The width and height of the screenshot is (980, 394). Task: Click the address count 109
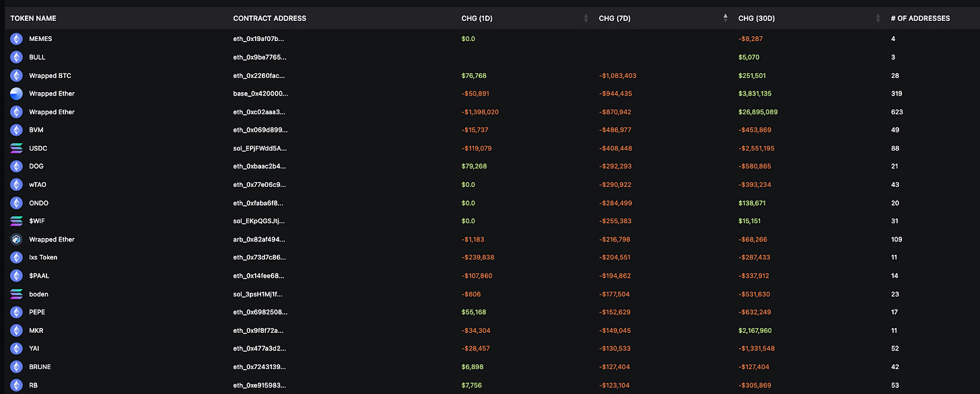897,239
